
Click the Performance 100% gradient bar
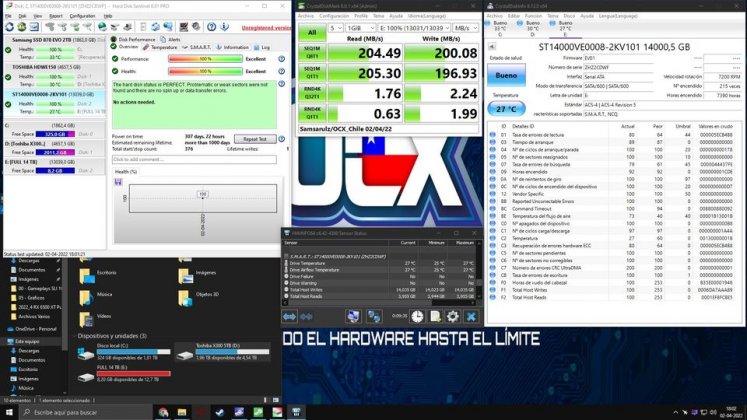[205, 59]
